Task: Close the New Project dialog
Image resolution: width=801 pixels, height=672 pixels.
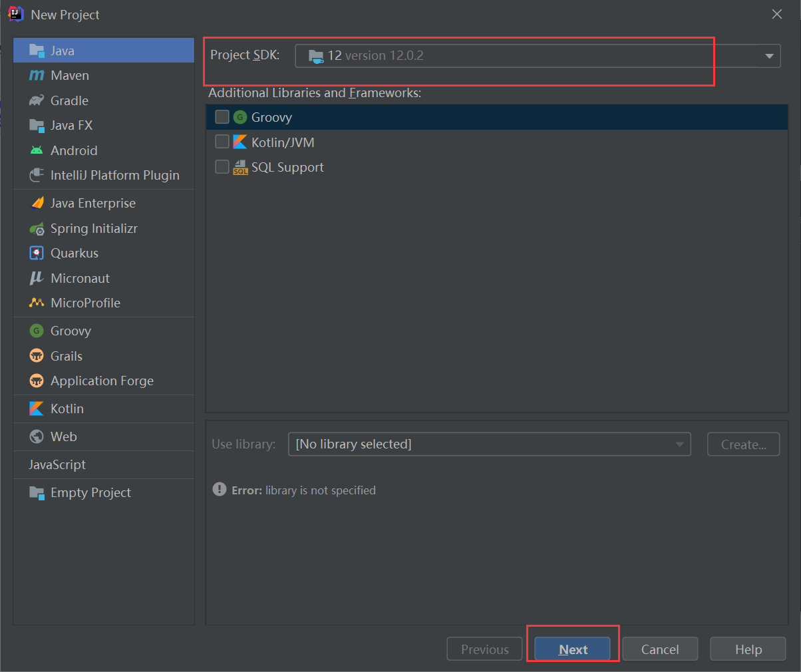Action: tap(776, 14)
